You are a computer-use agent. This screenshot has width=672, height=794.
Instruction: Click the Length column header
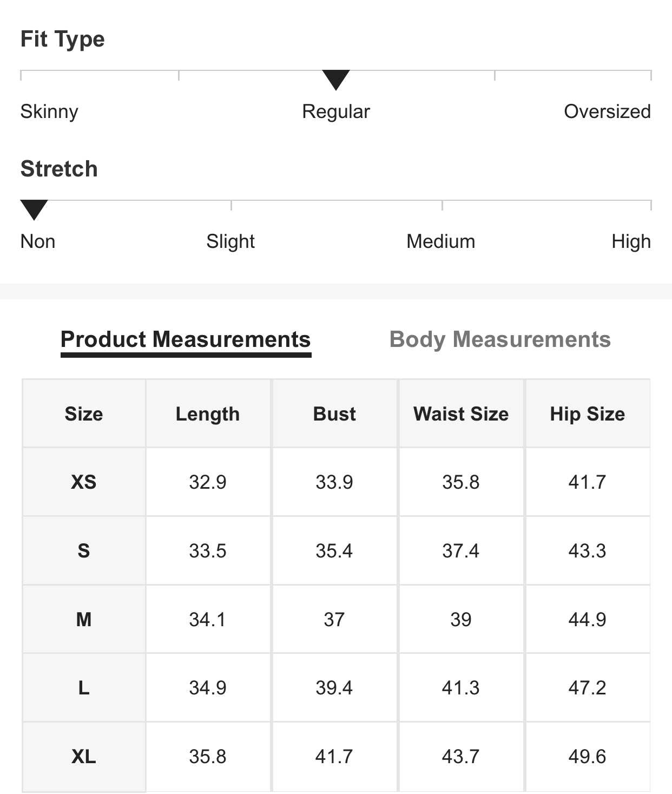(x=208, y=414)
